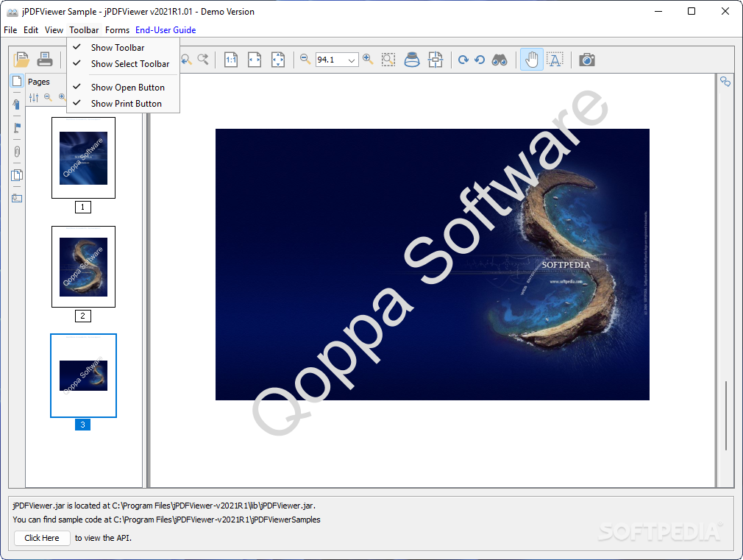Viewport: 743px width, 560px height.
Task: Click the jPDFViewer.jar location text line
Action: (x=164, y=506)
